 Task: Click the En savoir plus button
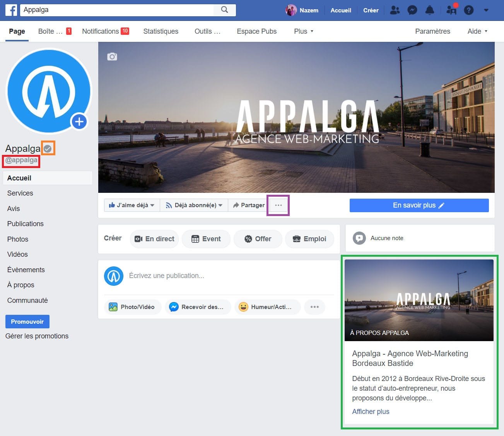419,205
